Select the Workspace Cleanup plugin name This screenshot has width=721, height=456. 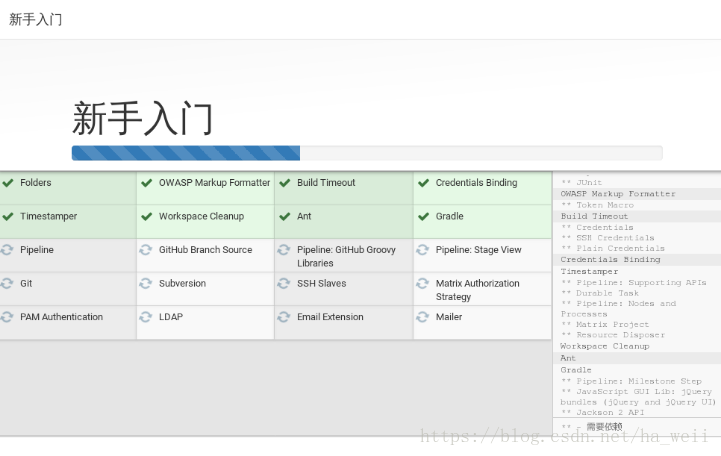(201, 216)
